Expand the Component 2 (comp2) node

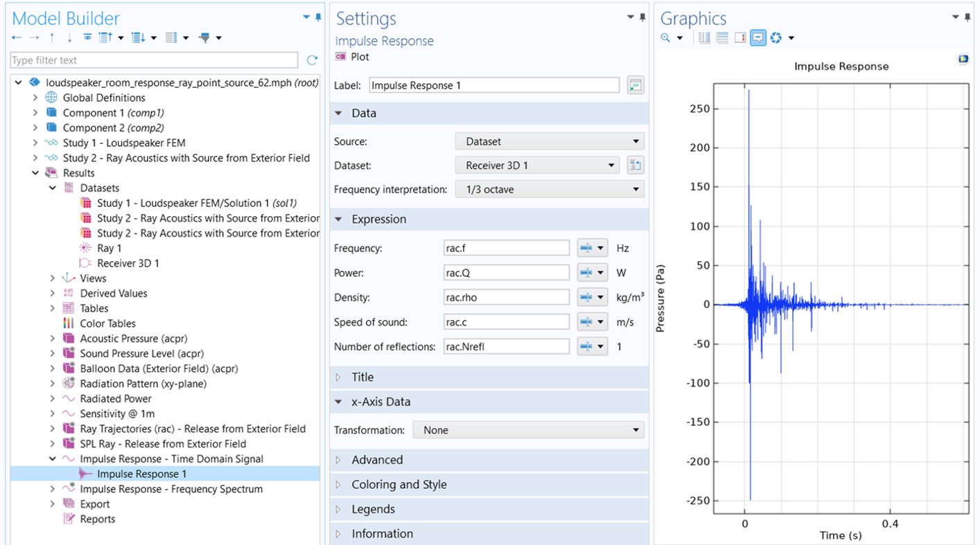click(35, 128)
